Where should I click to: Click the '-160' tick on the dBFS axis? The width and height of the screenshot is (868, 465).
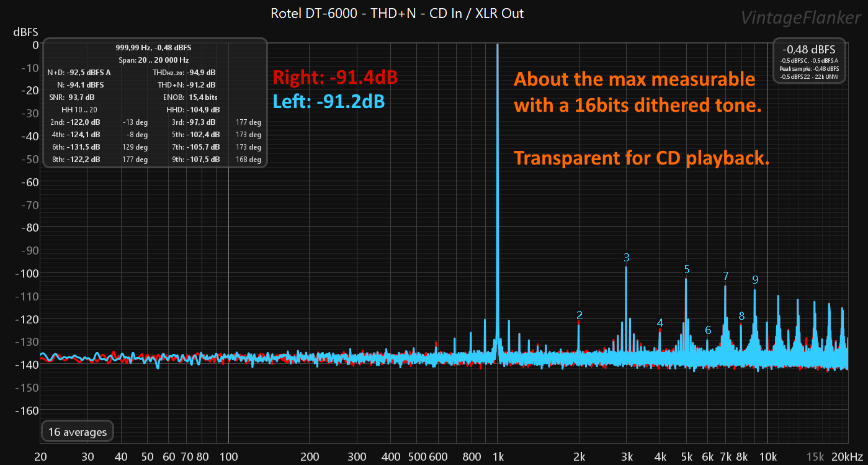(x=27, y=410)
